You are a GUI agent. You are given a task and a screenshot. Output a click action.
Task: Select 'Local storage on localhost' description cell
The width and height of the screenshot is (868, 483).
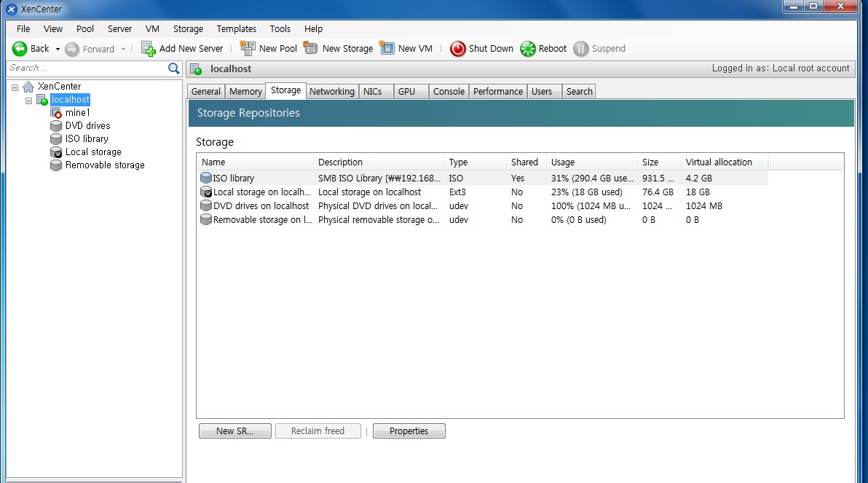pyautogui.click(x=370, y=192)
